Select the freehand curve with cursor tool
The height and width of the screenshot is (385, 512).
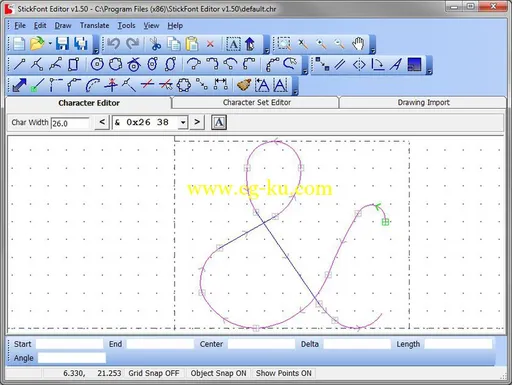click(290, 64)
